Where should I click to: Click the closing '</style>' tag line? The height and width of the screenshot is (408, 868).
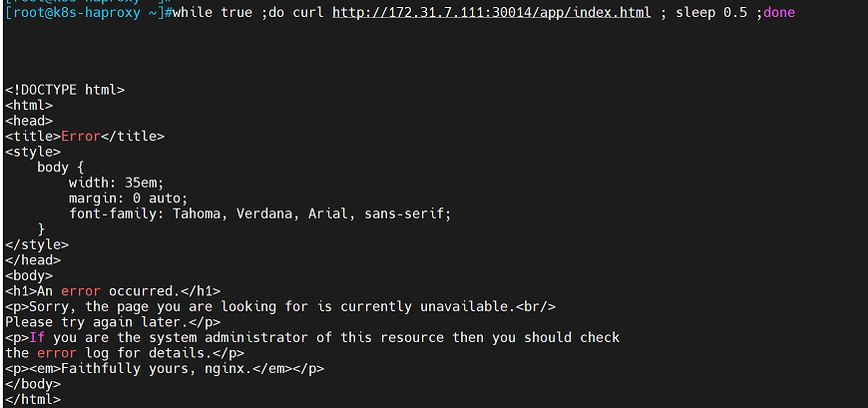click(37, 244)
